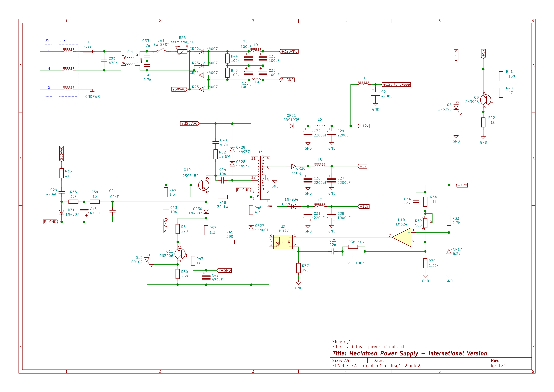554x392 pixels.
Task: Click the +320VDC net label flag
Action: pos(289,51)
